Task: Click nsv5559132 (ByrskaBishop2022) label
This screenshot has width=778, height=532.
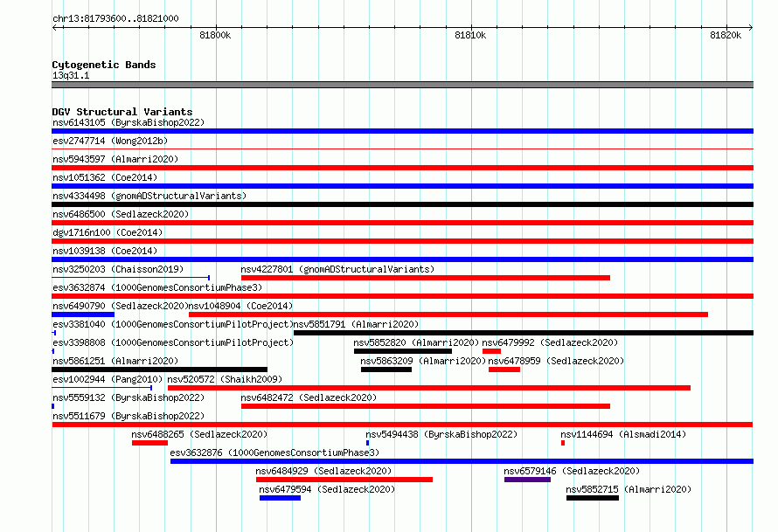Action: pos(129,397)
